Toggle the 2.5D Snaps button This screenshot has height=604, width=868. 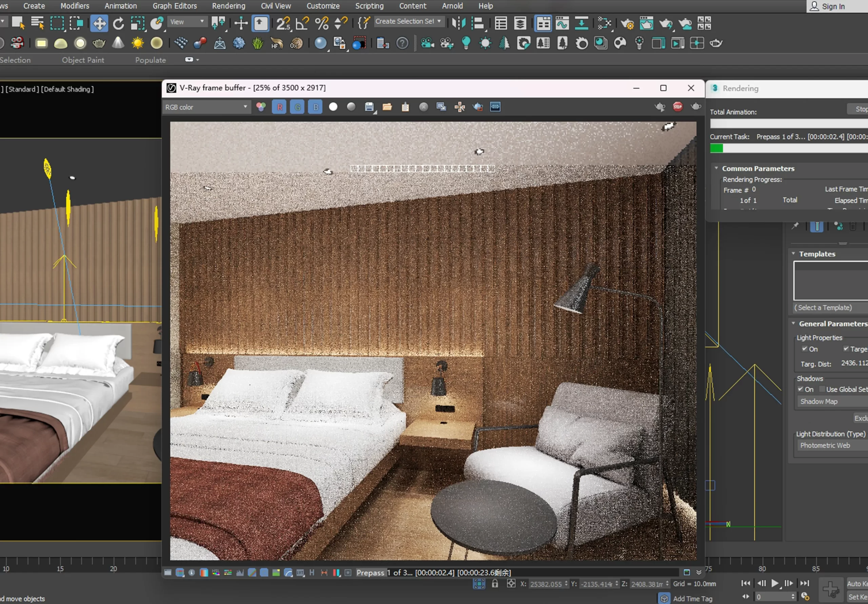point(283,23)
